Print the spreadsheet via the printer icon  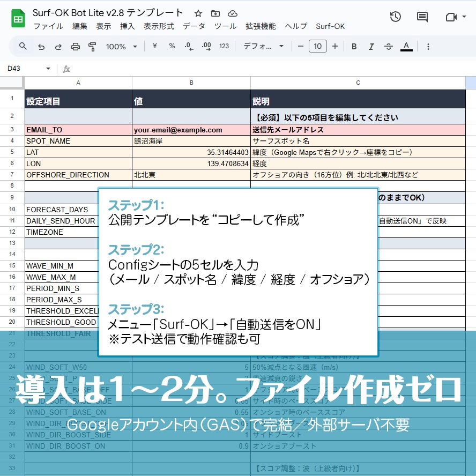click(x=74, y=47)
